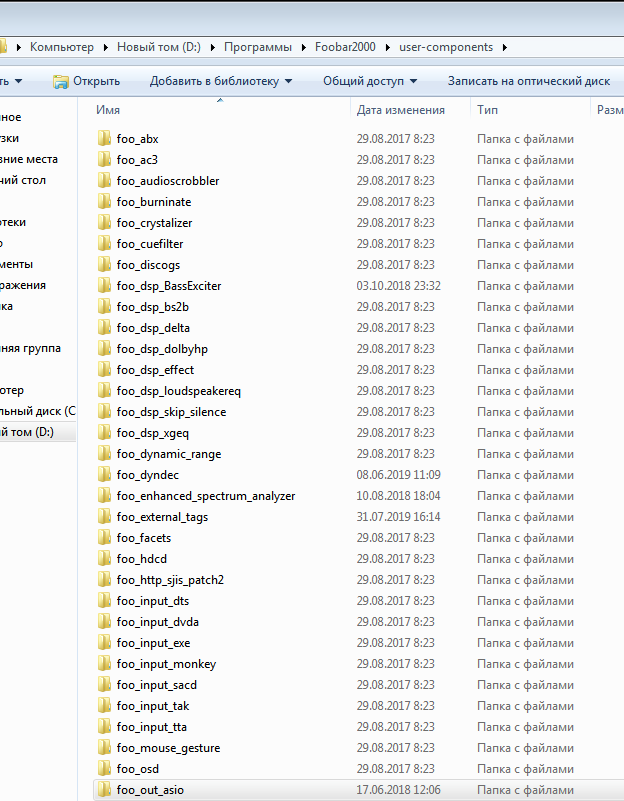This screenshot has width=624, height=801.
Task: Click user-components breadcrumb segment
Action: click(x=446, y=47)
